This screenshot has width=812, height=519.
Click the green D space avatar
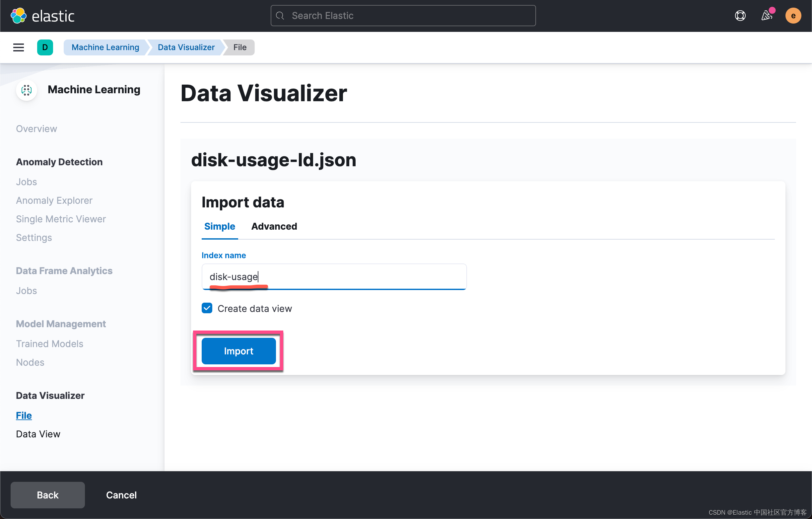pyautogui.click(x=45, y=47)
